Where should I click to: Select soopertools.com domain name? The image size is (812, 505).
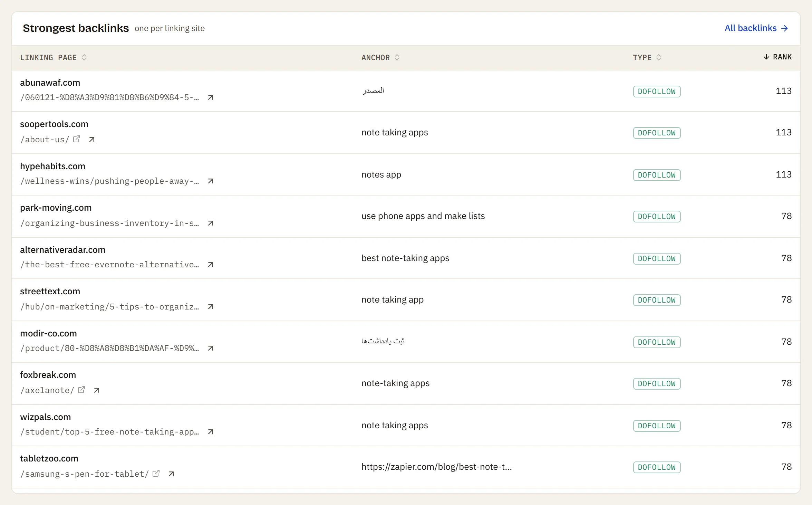(x=54, y=124)
